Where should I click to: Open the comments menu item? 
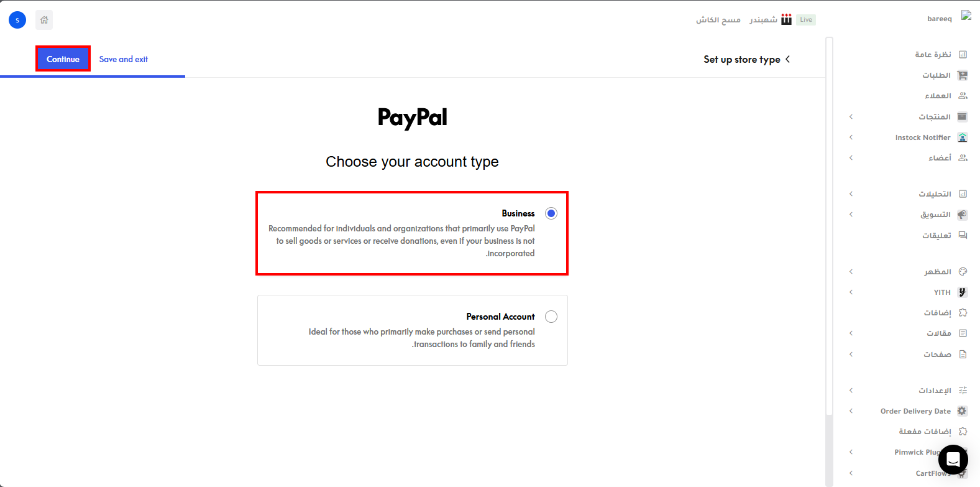pyautogui.click(x=936, y=236)
